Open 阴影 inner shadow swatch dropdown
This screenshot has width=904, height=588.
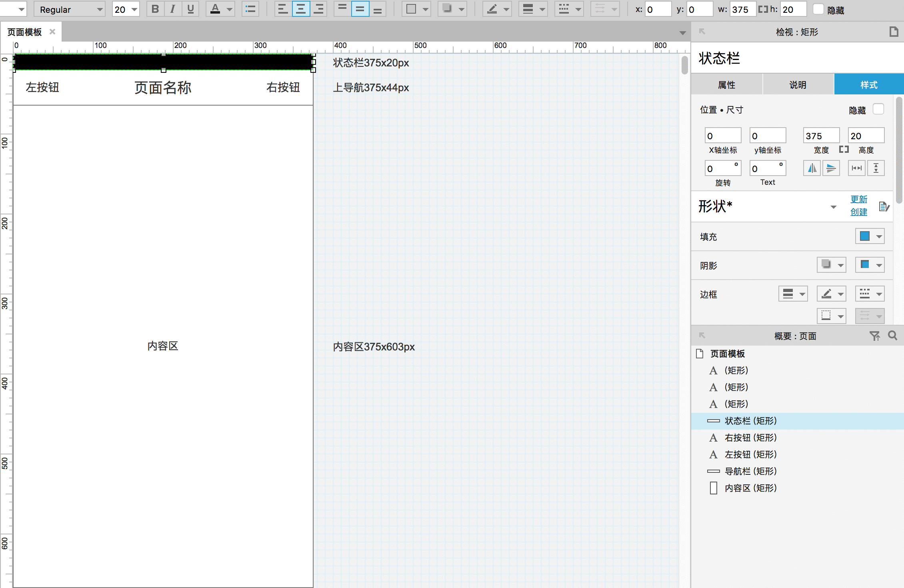870,265
